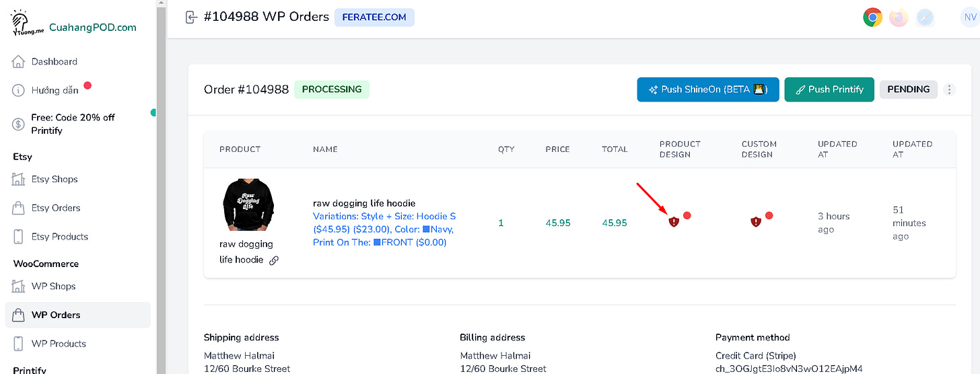The height and width of the screenshot is (374, 980).
Task: Click the sidebar vertical scrollbar
Action: (x=162, y=187)
